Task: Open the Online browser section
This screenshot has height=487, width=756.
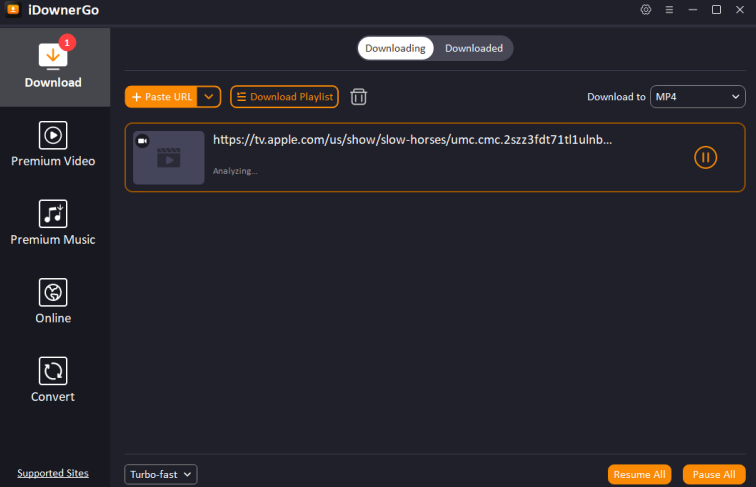Action: click(53, 301)
